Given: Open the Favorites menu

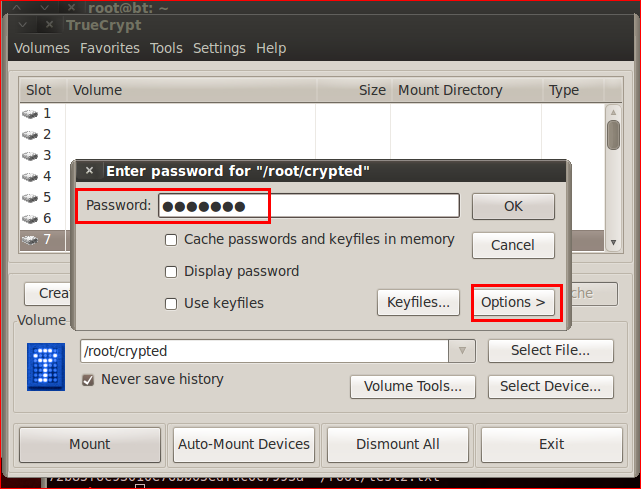Looking at the screenshot, I should click(x=110, y=48).
